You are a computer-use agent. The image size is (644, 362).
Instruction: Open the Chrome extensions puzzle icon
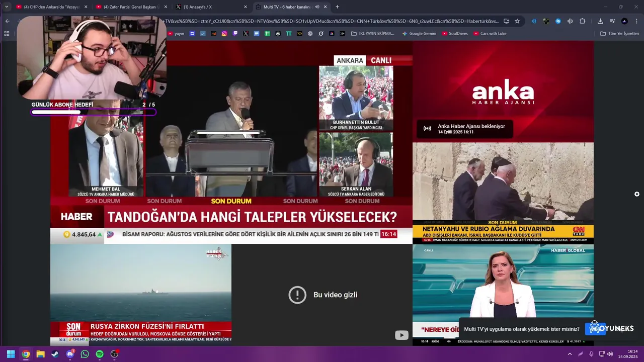coord(582,21)
